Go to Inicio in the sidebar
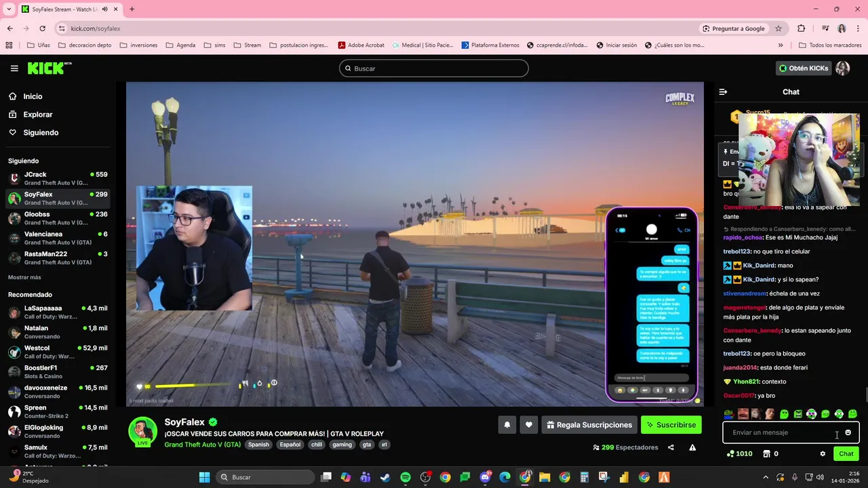 pos(33,96)
